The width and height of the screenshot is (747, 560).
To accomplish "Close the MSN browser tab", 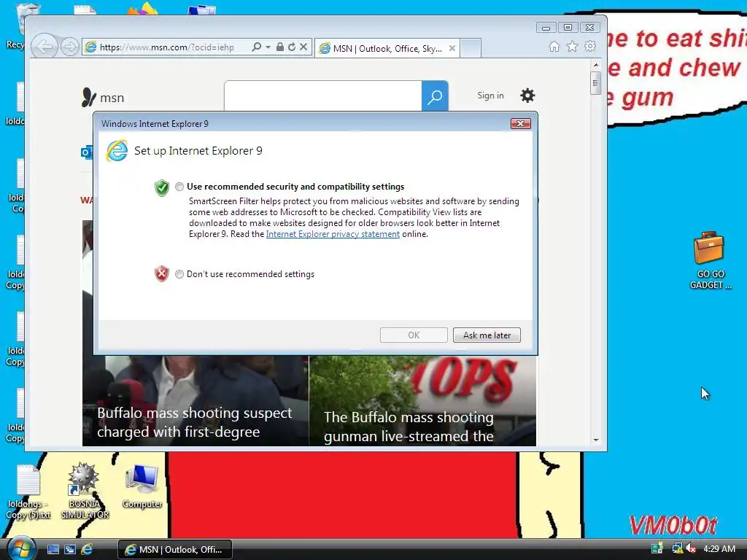I will 452,48.
